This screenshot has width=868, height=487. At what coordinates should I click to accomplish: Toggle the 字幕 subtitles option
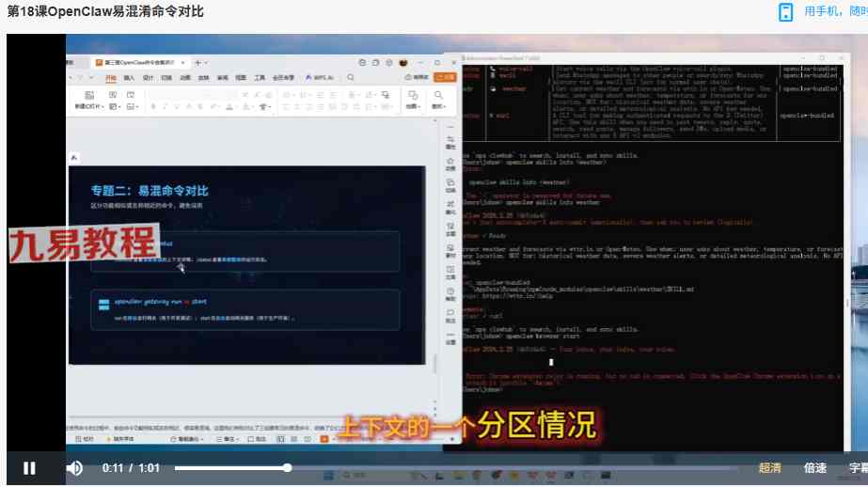coord(857,468)
